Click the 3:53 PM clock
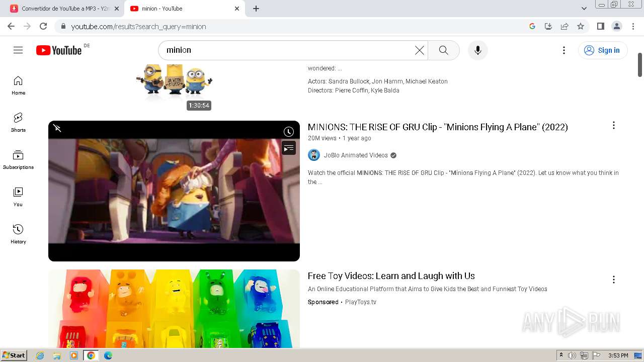Image resolution: width=644 pixels, height=362 pixels. (618, 355)
